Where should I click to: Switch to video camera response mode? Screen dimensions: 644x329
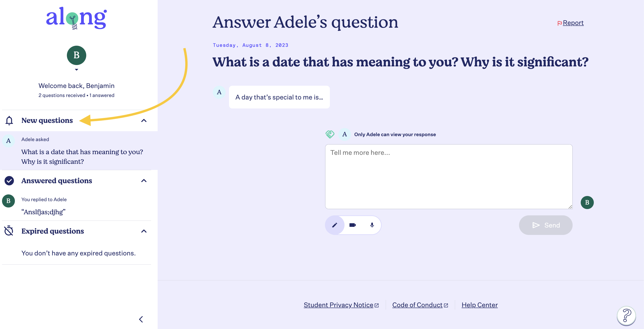pyautogui.click(x=352, y=225)
